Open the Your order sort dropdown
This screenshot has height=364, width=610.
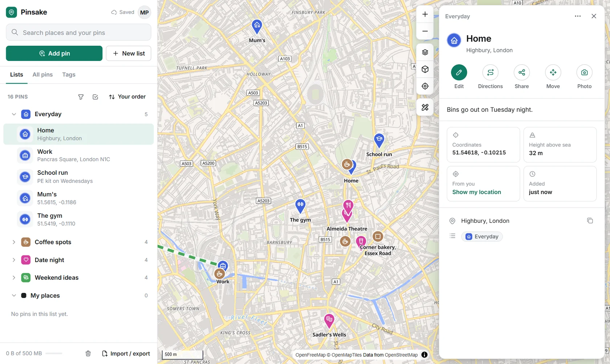pyautogui.click(x=127, y=97)
